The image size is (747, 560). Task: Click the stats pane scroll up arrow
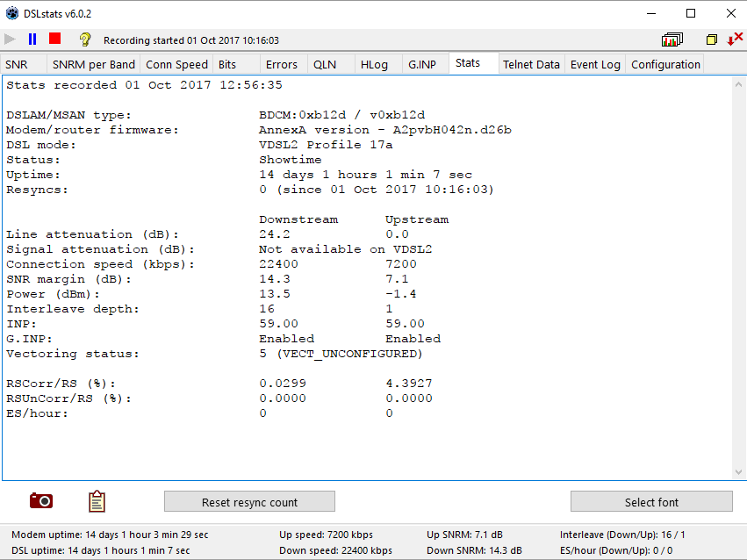pyautogui.click(x=738, y=85)
